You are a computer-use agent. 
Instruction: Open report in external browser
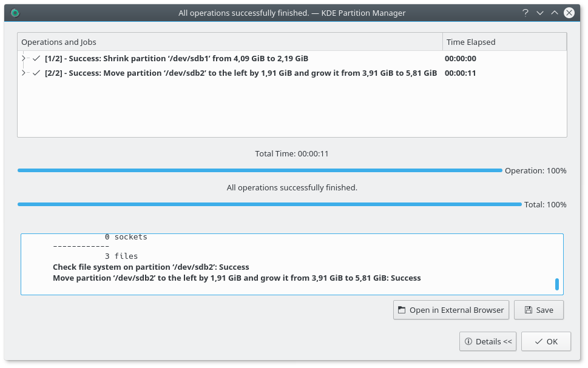tap(451, 310)
